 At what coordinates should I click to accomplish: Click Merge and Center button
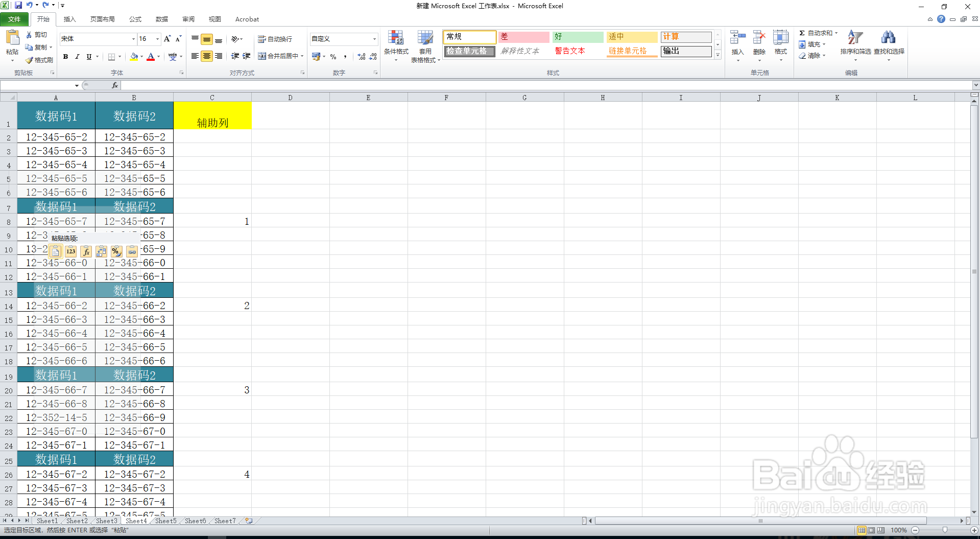click(x=277, y=56)
